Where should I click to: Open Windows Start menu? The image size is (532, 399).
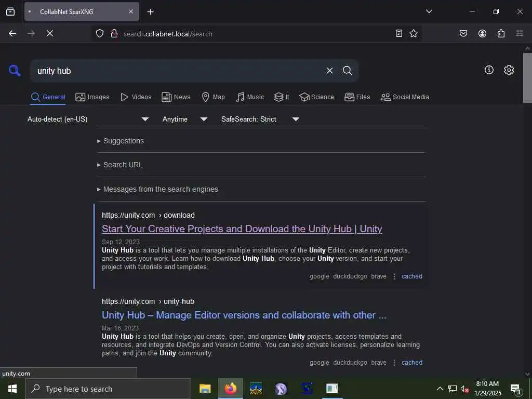pyautogui.click(x=12, y=389)
